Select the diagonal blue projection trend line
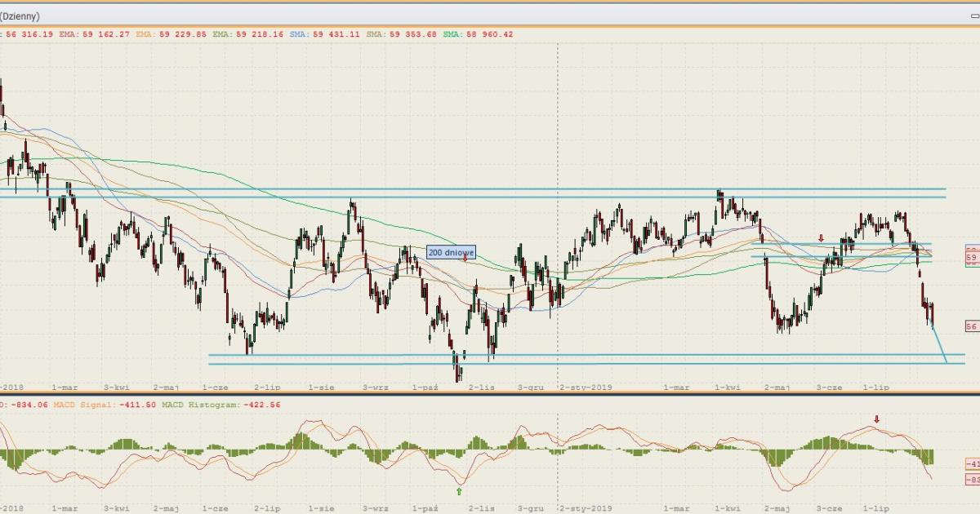This screenshot has width=980, height=514. click(939, 344)
